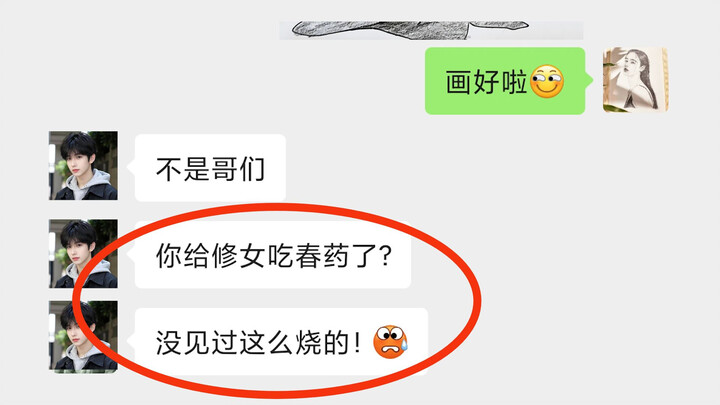Screen dimensions: 720x405
Task: Click the question mark ending the 春药了 message
Action: pos(386,256)
